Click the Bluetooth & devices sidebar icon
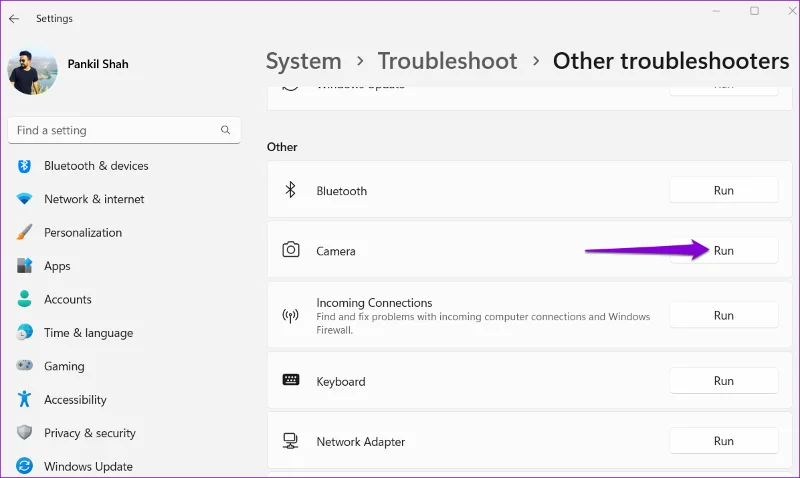The width and height of the screenshot is (800, 478). pyautogui.click(x=24, y=166)
